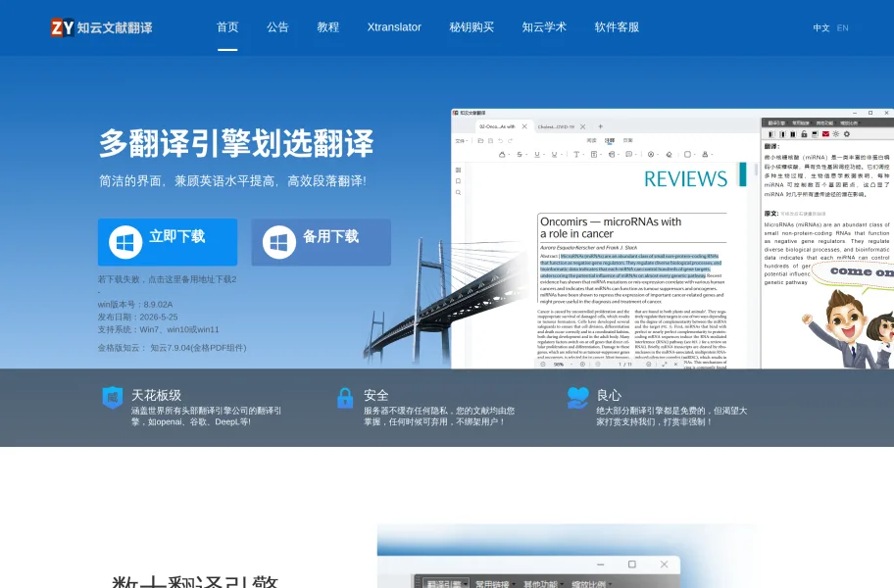
Task: Follow the 若下载失败 backup address link
Action: point(167,279)
